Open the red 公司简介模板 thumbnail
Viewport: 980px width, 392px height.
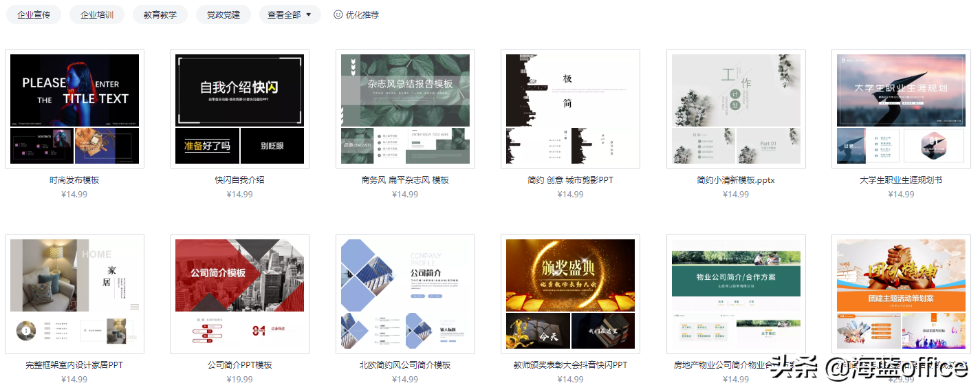(239, 294)
